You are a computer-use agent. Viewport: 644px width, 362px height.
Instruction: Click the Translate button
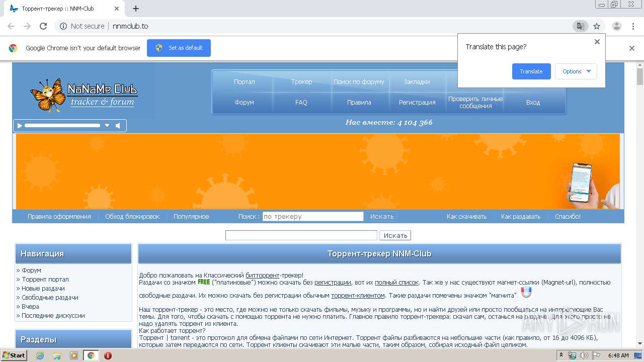[531, 71]
